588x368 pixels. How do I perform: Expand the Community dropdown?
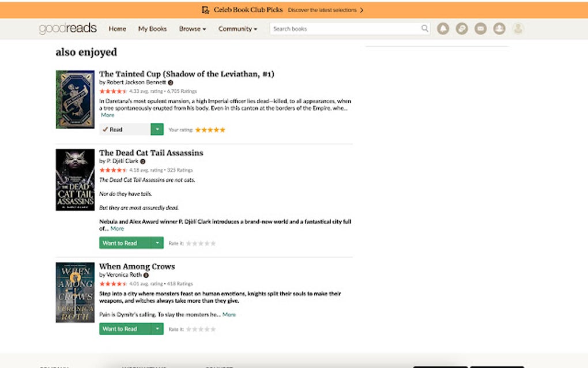click(238, 28)
